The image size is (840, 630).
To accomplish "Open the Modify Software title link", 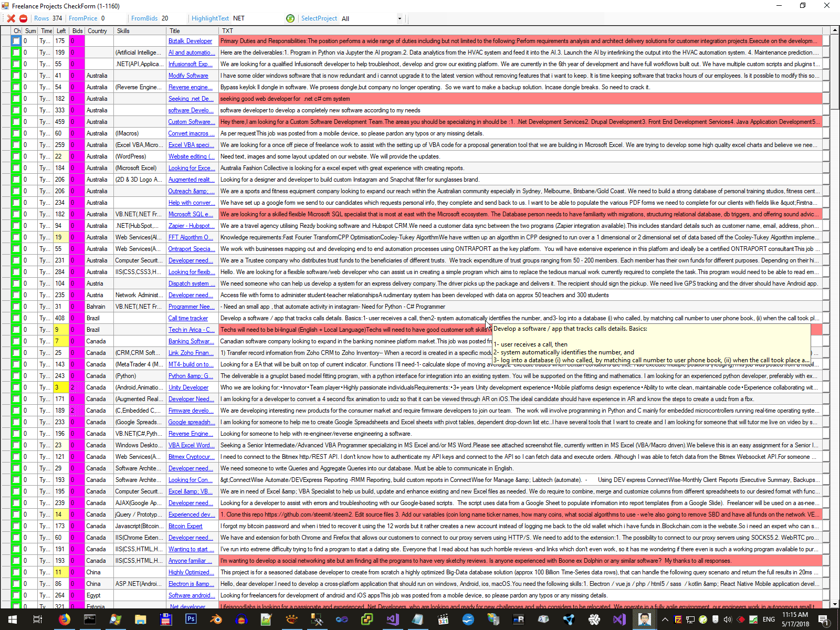I will coord(188,76).
